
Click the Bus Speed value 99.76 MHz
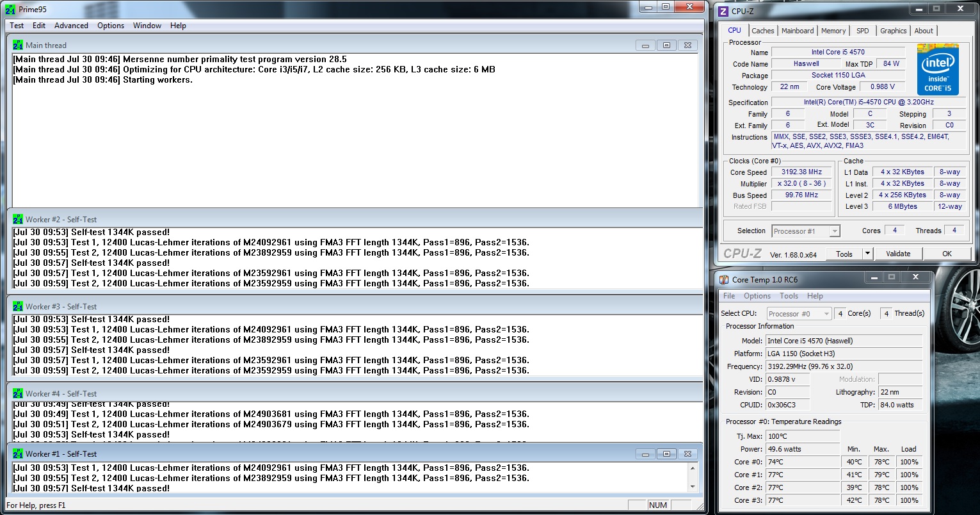point(801,195)
